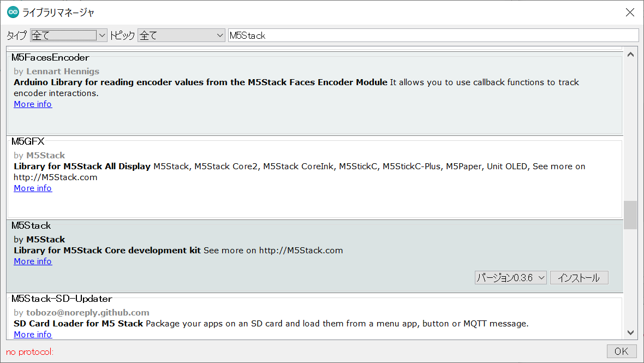Click author name Lennart Hennigs

point(63,72)
